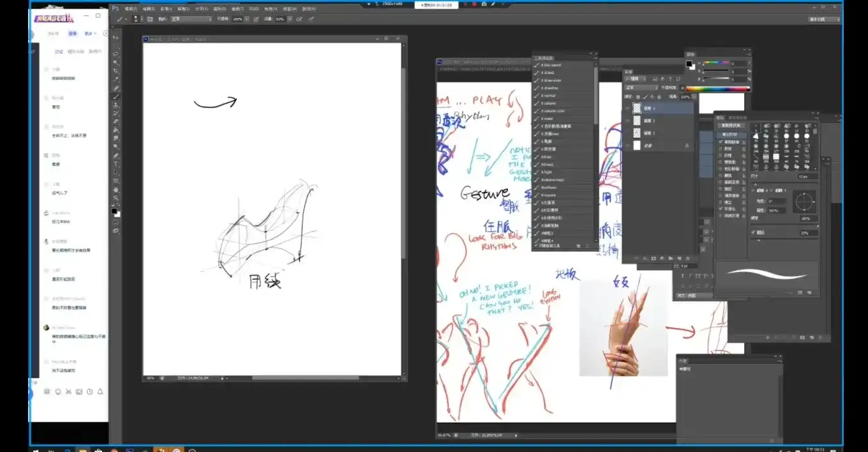Open the opacity dropdown arrow in options bar
The height and width of the screenshot is (452, 868).
click(x=247, y=19)
